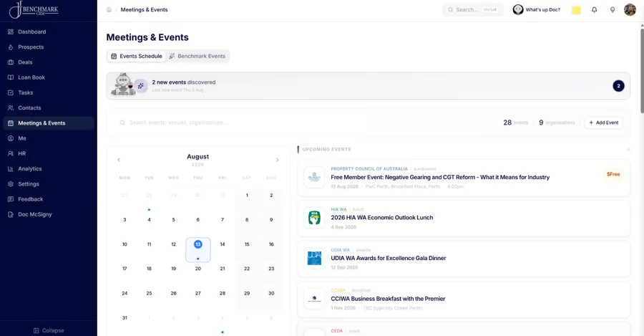The width and height of the screenshot is (644, 336).
Task: Click the Me profile sidebar icon
Action: tap(11, 138)
